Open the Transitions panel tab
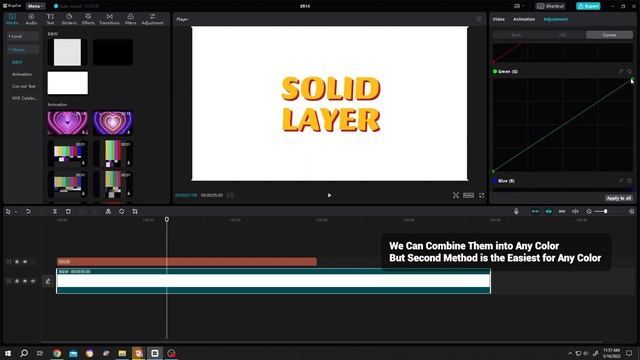This screenshot has width=640, height=360. (109, 19)
